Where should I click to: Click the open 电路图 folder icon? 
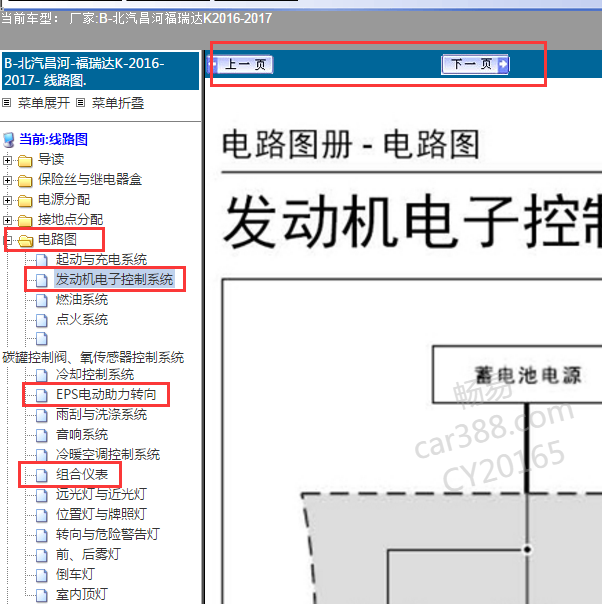coord(25,240)
